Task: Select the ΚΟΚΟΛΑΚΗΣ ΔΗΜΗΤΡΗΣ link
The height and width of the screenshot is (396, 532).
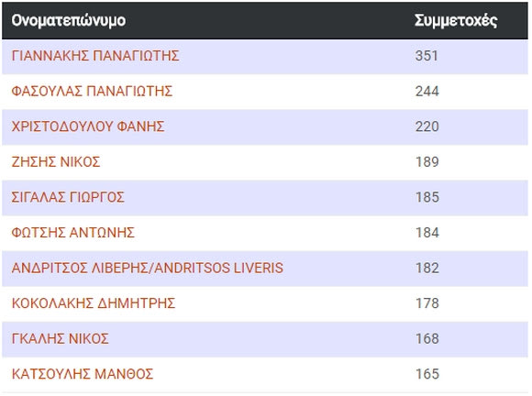Action: click(x=94, y=303)
